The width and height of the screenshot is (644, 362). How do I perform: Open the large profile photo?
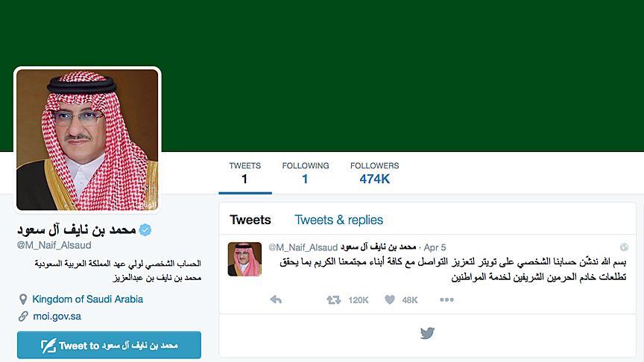tap(87, 139)
